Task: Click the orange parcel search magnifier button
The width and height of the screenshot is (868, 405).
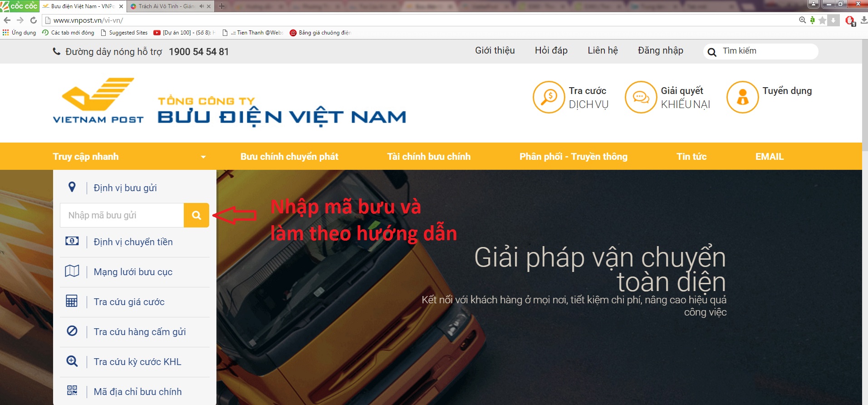Action: [196, 215]
